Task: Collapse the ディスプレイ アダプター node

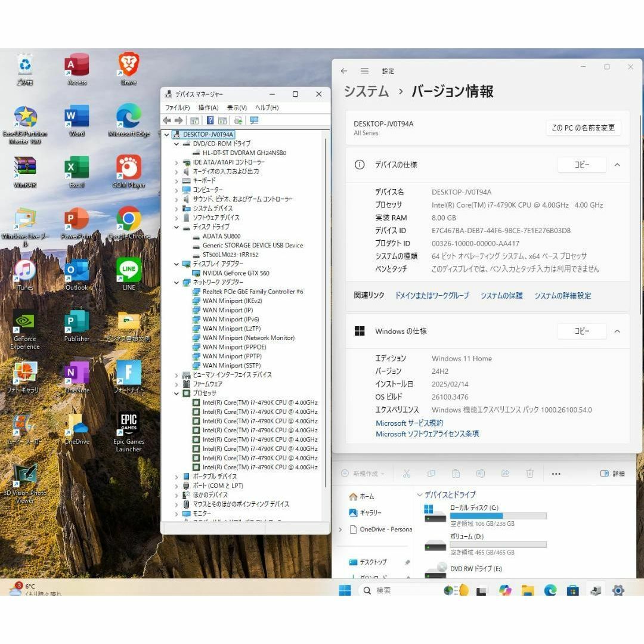Action: [x=176, y=264]
